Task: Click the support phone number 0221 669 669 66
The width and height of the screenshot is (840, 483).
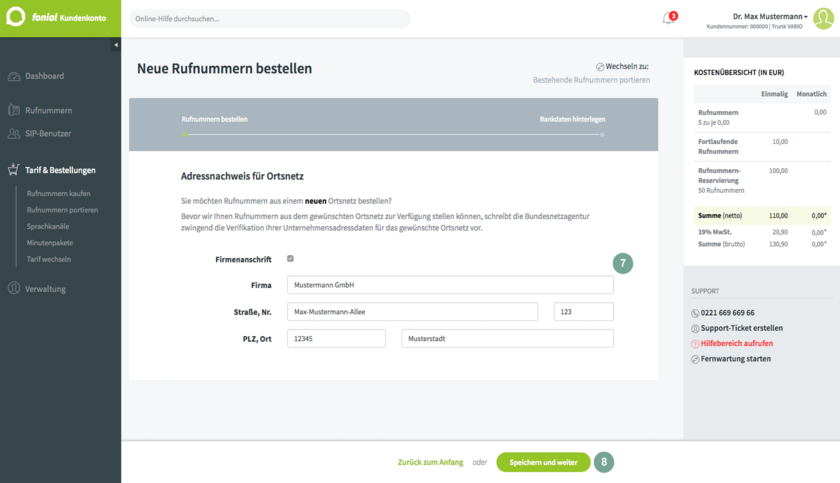Action: click(x=728, y=313)
